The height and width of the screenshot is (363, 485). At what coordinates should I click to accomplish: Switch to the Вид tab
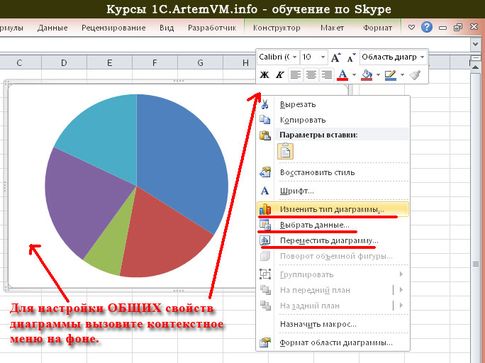click(x=166, y=28)
